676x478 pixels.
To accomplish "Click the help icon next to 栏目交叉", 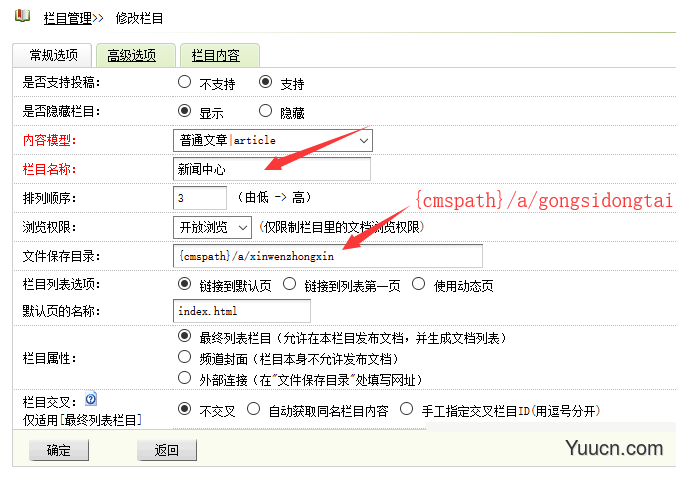I will (x=90, y=400).
